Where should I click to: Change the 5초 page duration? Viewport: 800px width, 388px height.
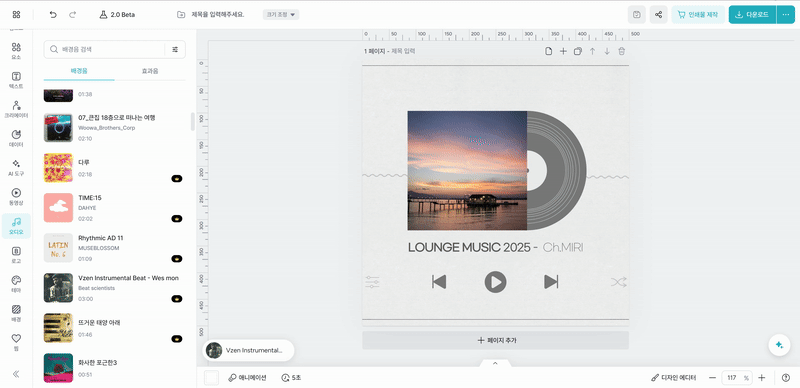pos(291,378)
